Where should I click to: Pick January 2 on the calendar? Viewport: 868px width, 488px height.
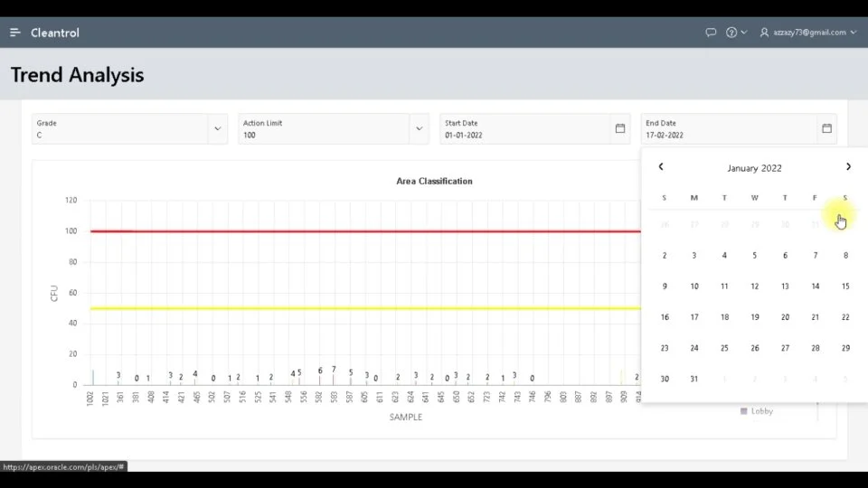(665, 256)
